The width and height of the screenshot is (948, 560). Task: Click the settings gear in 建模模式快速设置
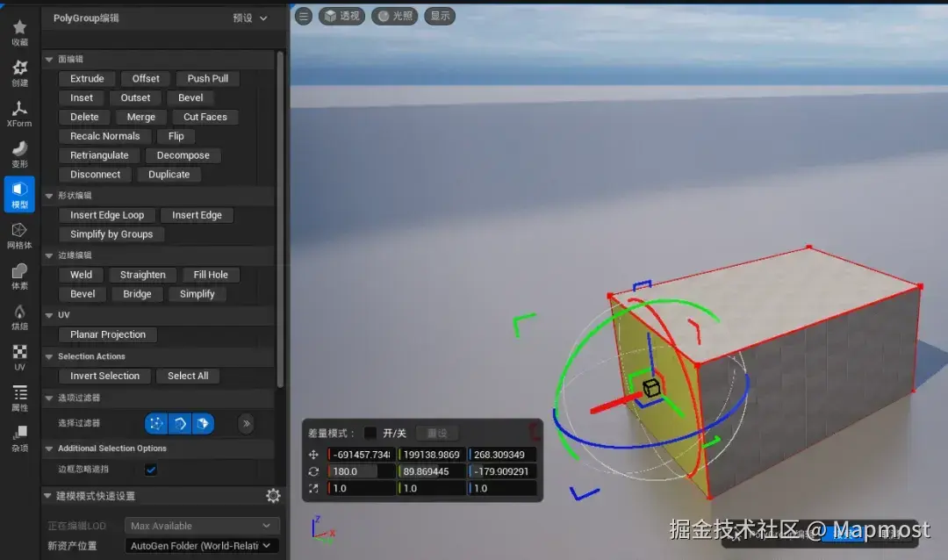273,496
